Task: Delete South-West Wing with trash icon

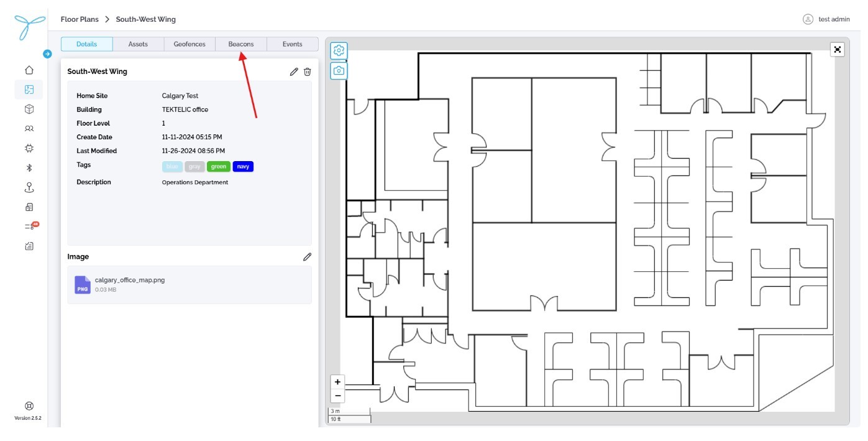Action: click(307, 72)
